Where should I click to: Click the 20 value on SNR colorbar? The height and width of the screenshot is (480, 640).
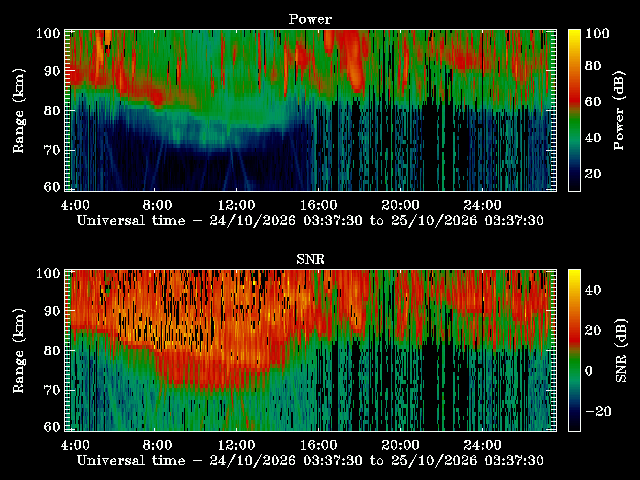[593, 330]
